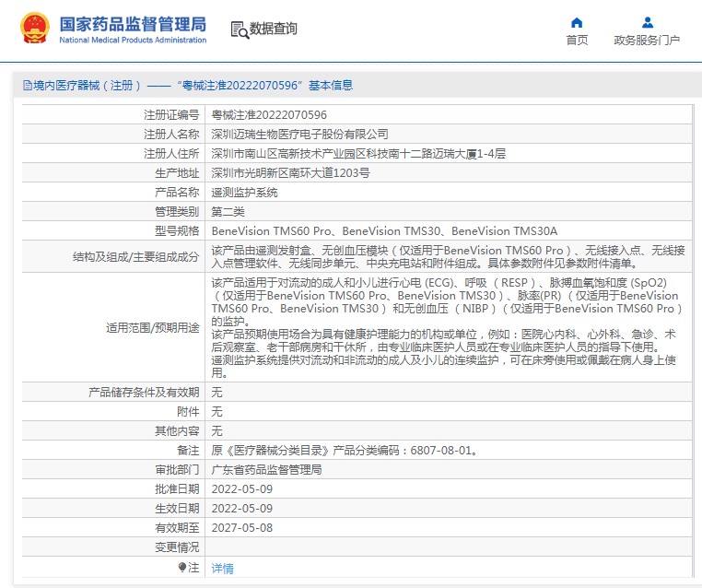The width and height of the screenshot is (702, 588).
Task: Click the 政务服务门户 person icon
Action: pyautogui.click(x=647, y=22)
